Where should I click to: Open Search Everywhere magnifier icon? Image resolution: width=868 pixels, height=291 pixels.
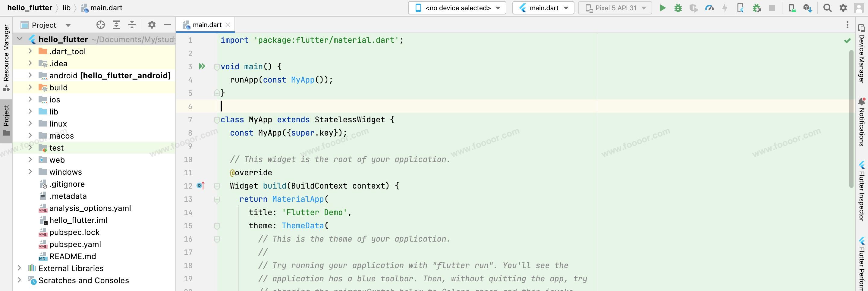click(x=827, y=8)
